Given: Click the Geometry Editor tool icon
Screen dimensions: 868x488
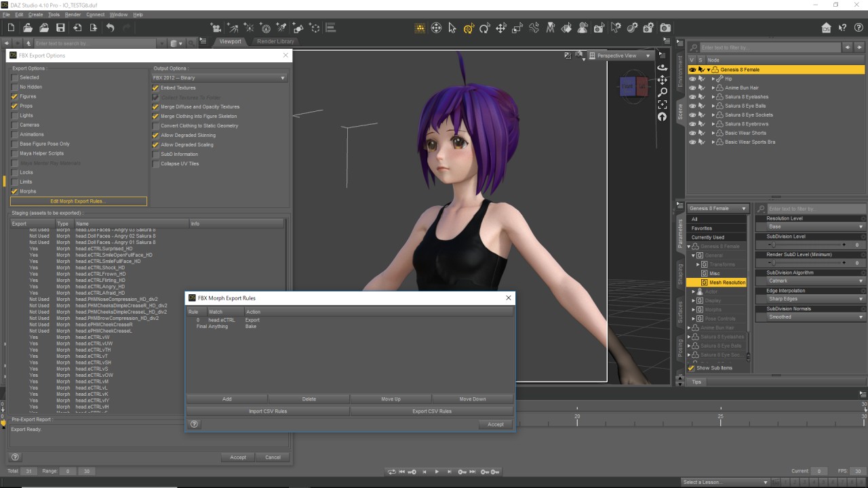Looking at the screenshot, I should pos(566,28).
